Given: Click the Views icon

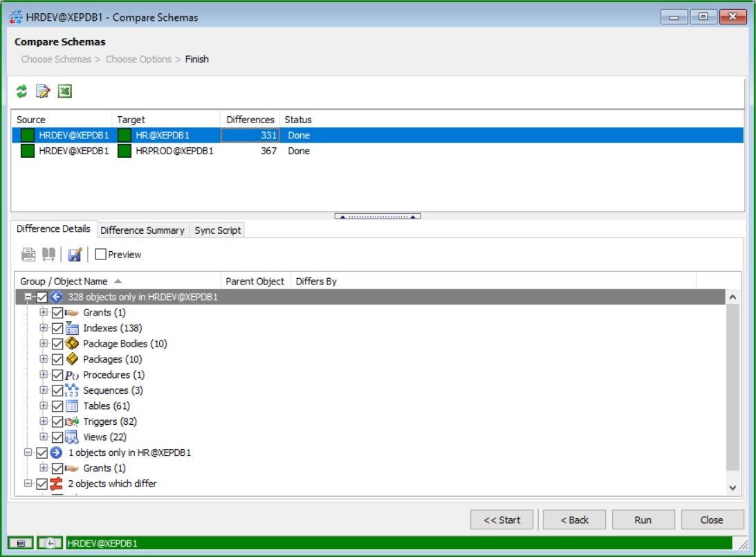Looking at the screenshot, I should pyautogui.click(x=72, y=437).
